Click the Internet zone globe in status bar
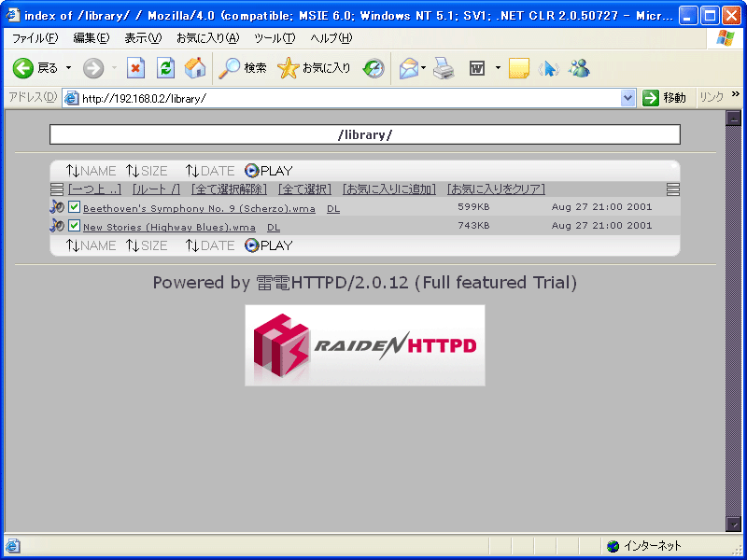Image resolution: width=747 pixels, height=560 pixels. click(x=613, y=546)
